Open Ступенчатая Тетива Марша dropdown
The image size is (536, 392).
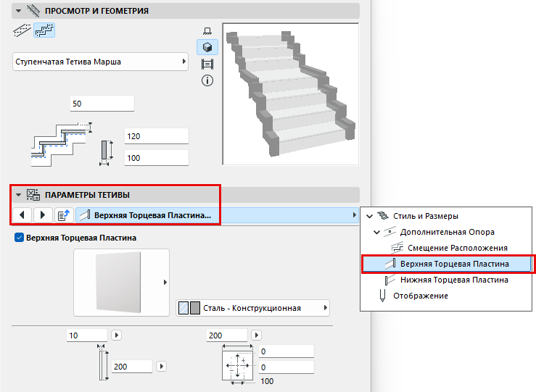click(x=100, y=62)
